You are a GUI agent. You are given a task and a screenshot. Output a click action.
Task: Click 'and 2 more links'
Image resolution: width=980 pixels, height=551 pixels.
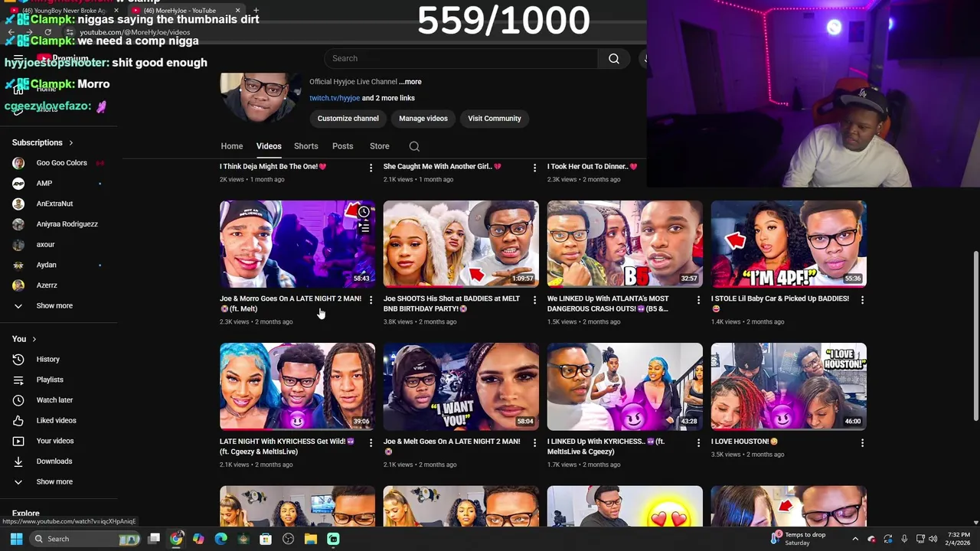(388, 98)
